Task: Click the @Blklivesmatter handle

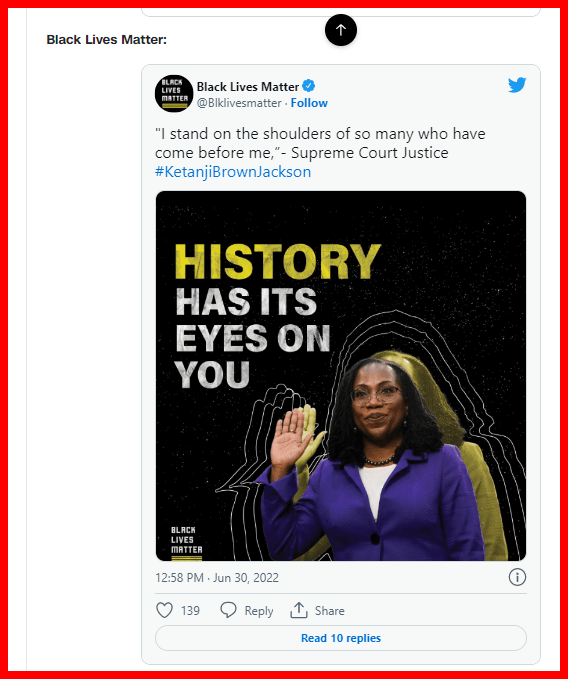Action: (239, 103)
